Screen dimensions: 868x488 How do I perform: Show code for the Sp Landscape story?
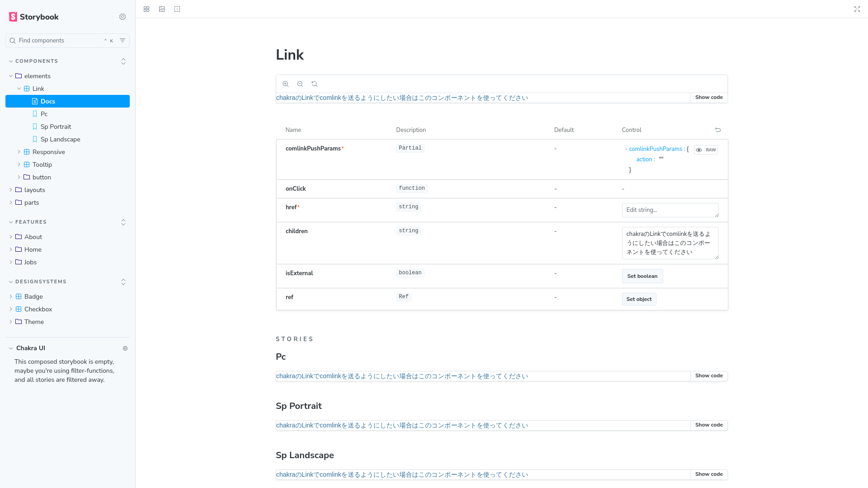(x=709, y=474)
